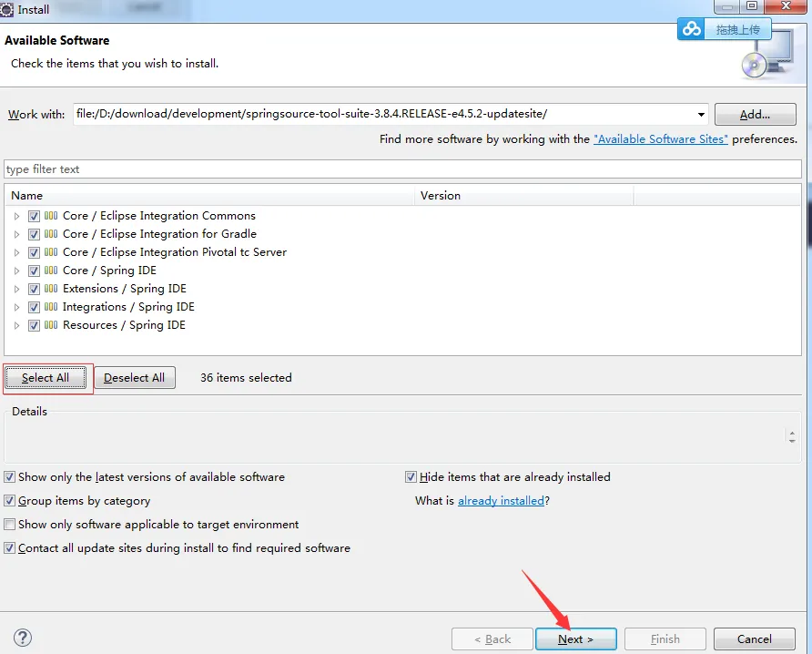Expand the Integrations / Spring IDE node

pos(16,307)
